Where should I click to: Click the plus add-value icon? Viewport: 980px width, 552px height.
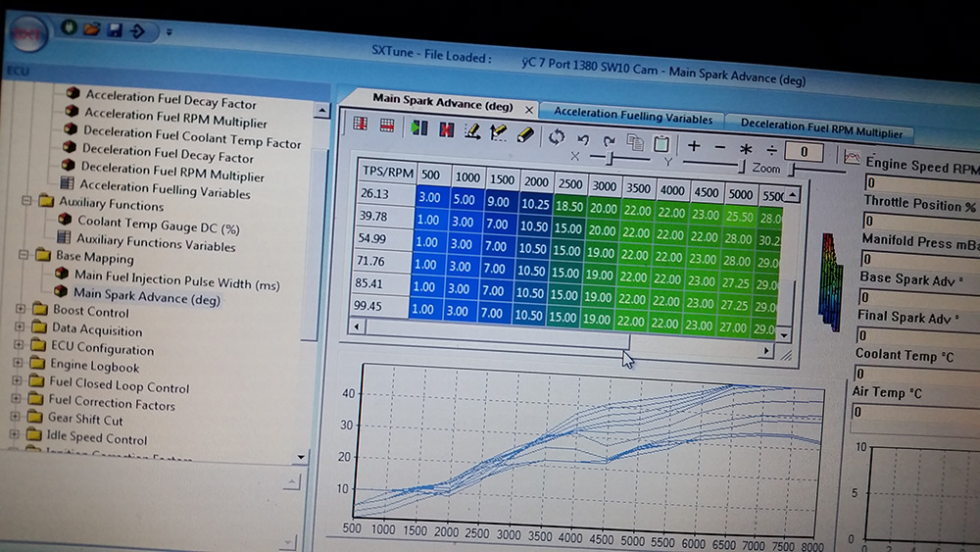pyautogui.click(x=694, y=146)
